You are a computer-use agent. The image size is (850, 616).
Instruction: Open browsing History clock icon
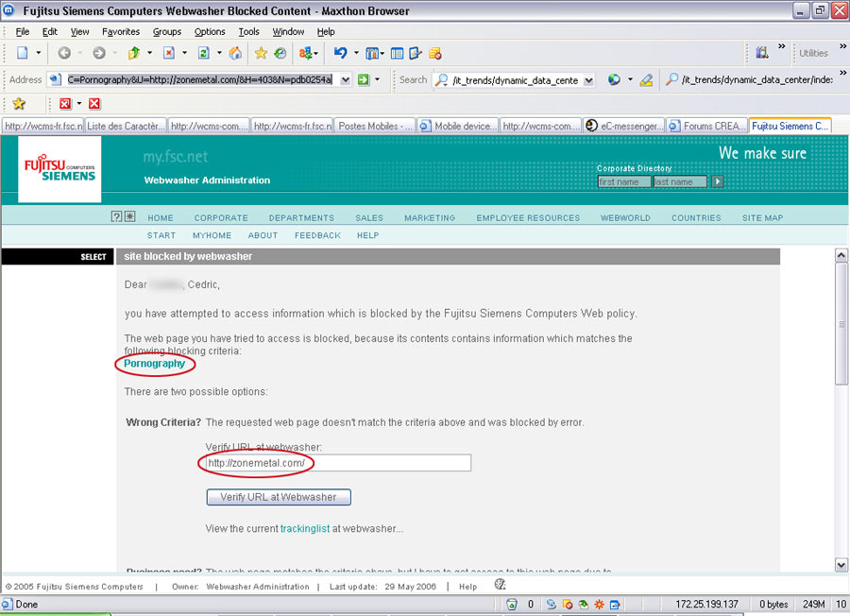click(280, 53)
